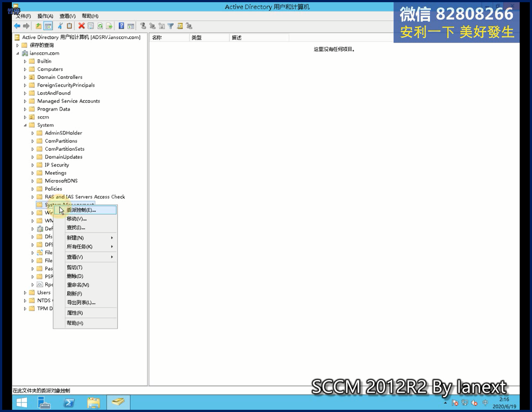Expand the Builtin folder node
This screenshot has height=412, width=532.
click(x=25, y=61)
